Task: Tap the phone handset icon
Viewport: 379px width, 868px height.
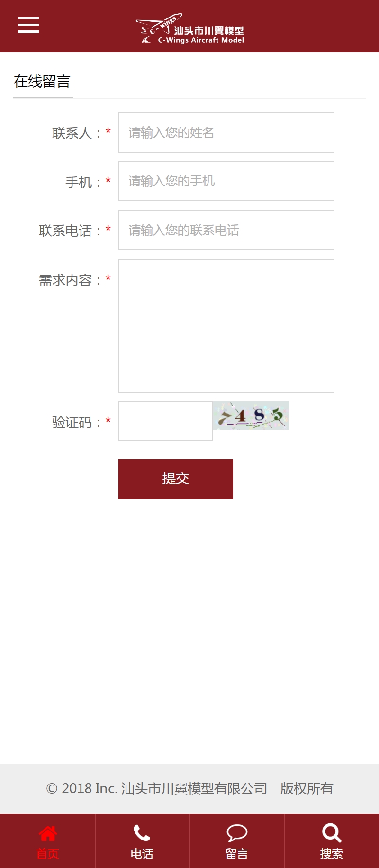Action: click(x=142, y=833)
